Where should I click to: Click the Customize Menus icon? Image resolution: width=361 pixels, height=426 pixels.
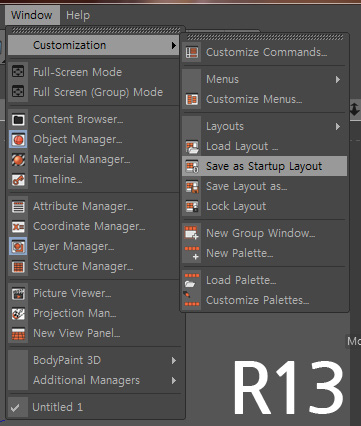(192, 99)
